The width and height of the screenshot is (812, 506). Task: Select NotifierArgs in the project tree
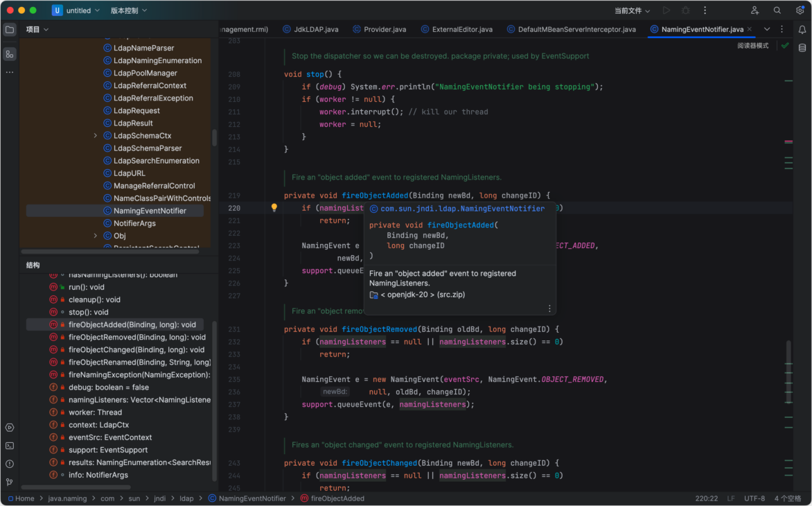tap(134, 223)
